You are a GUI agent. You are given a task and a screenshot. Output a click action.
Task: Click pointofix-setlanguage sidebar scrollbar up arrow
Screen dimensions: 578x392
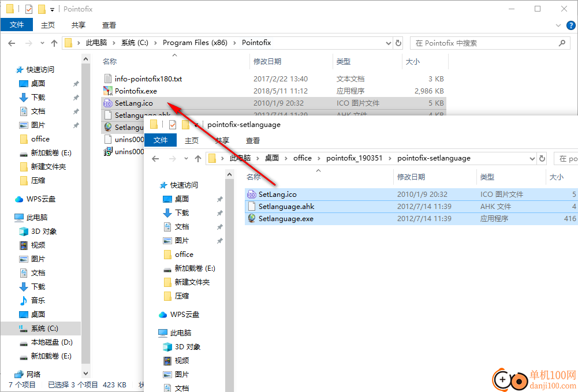229,174
